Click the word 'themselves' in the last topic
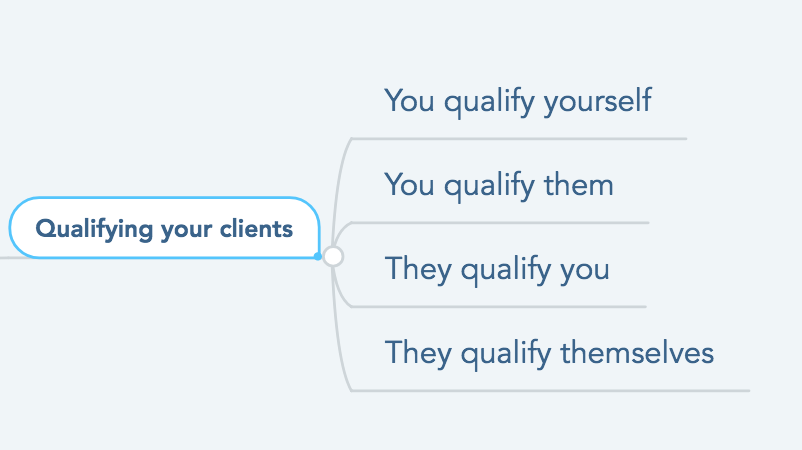The image size is (802, 450). click(x=637, y=353)
